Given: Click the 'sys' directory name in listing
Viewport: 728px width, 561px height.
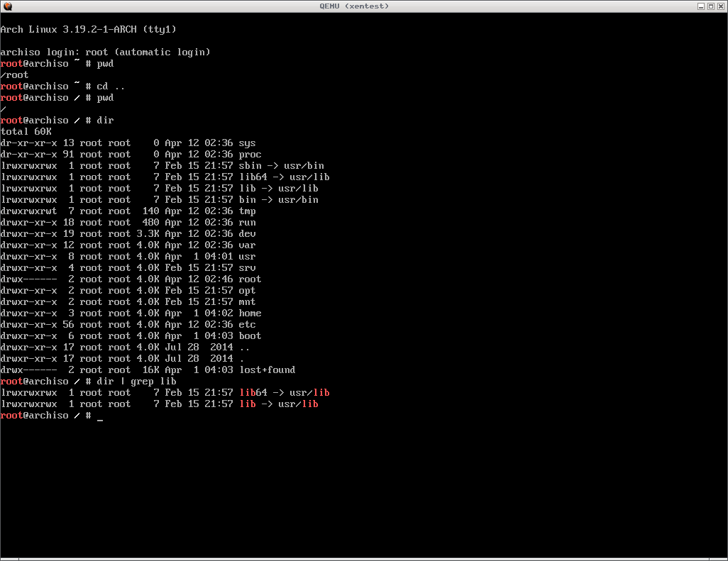Looking at the screenshot, I should click(x=247, y=143).
